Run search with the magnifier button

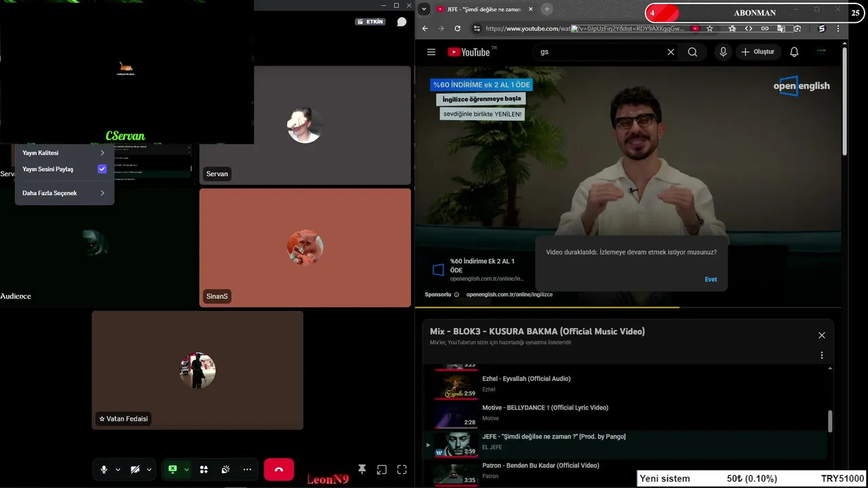(x=692, y=52)
